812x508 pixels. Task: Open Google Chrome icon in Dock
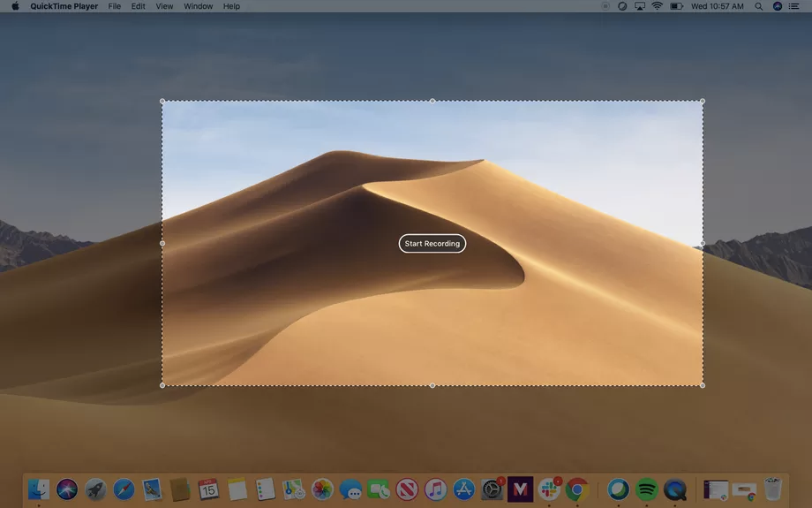(577, 489)
